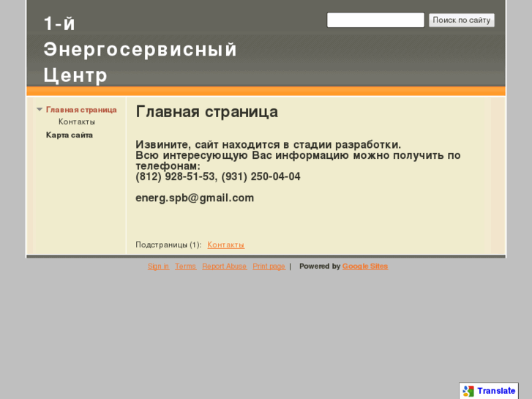532x399 pixels.
Task: Open the Terms footer link
Action: pyautogui.click(x=185, y=266)
